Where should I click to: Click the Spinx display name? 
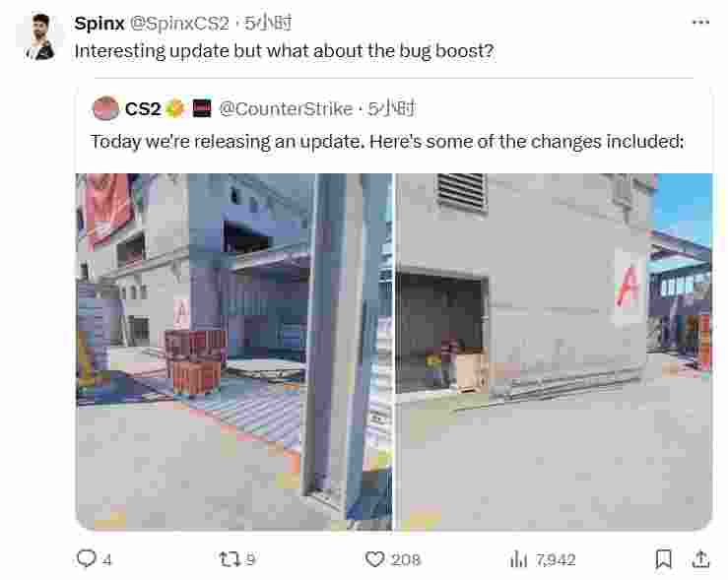click(x=99, y=24)
